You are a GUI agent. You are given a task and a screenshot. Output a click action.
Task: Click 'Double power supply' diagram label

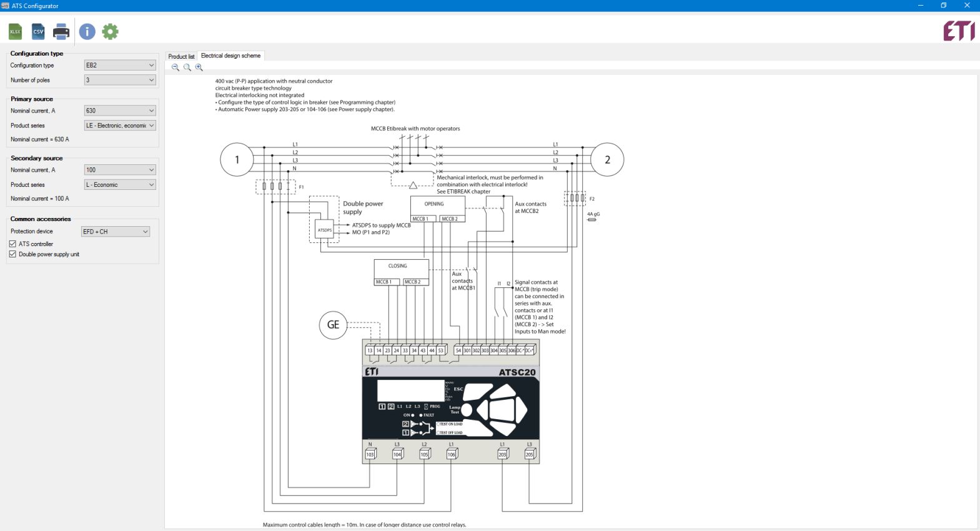pyautogui.click(x=363, y=207)
